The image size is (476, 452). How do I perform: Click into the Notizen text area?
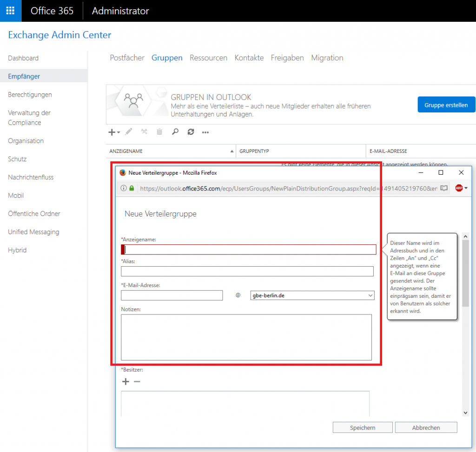pos(246,337)
